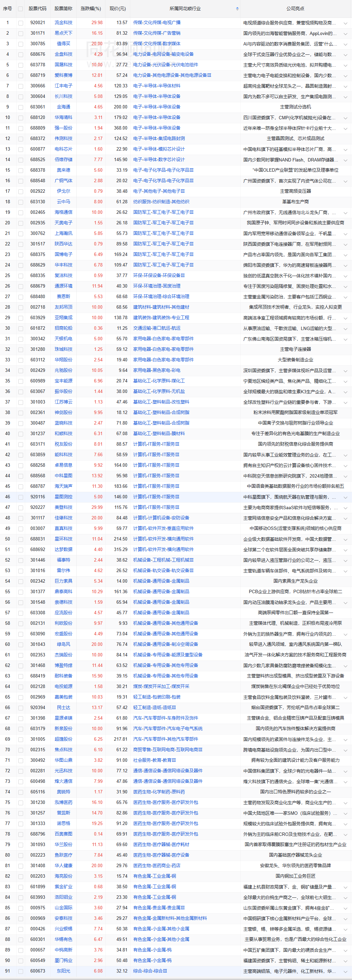Open 山金国际's 有色金属-贵金属 industry link

pos(159,907)
